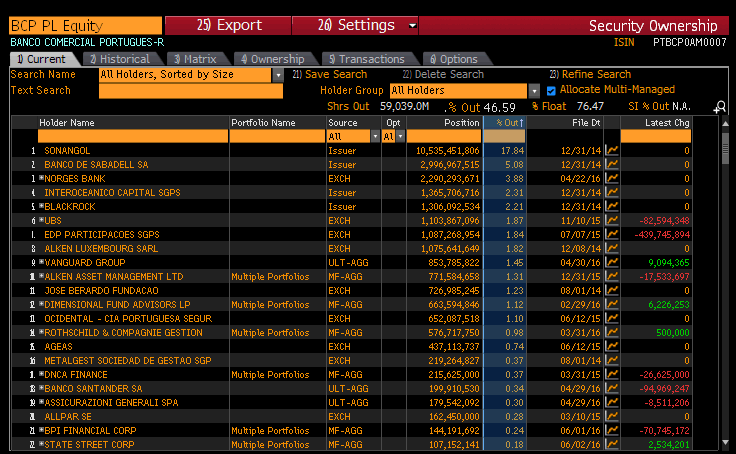The height and width of the screenshot is (454, 736).
Task: Open chart icon for SONANGOL row
Action: [612, 150]
